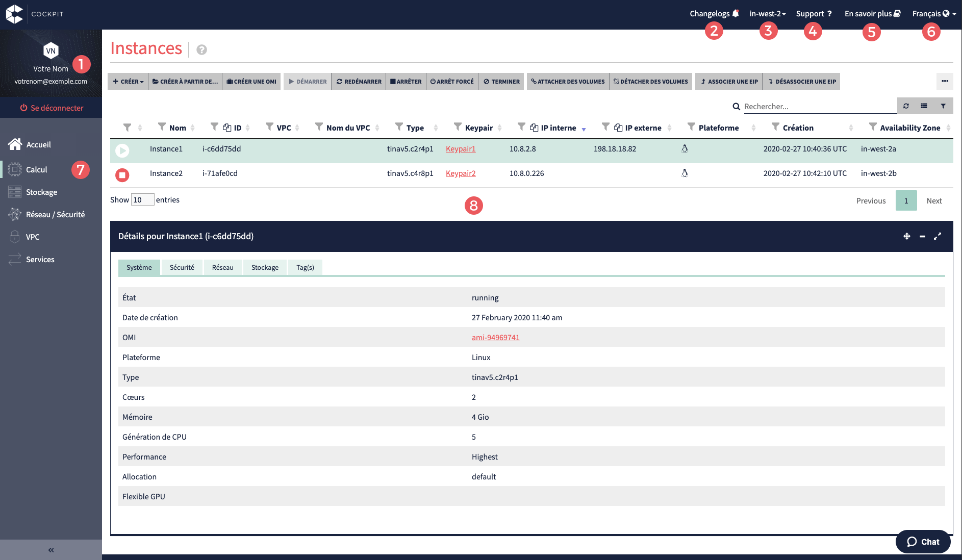
Task: Go to the Next page
Action: point(934,200)
